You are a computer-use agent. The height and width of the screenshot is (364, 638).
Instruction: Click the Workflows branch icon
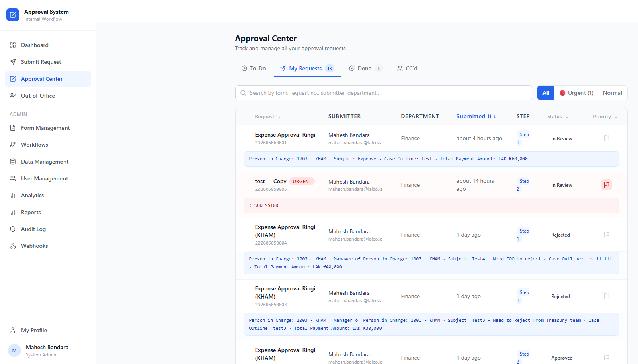coord(13,145)
